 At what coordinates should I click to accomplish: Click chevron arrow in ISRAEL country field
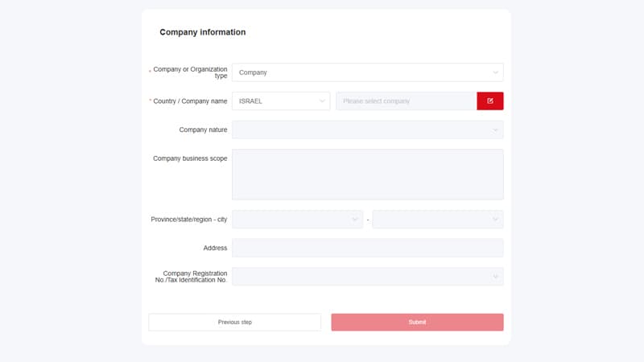(322, 101)
